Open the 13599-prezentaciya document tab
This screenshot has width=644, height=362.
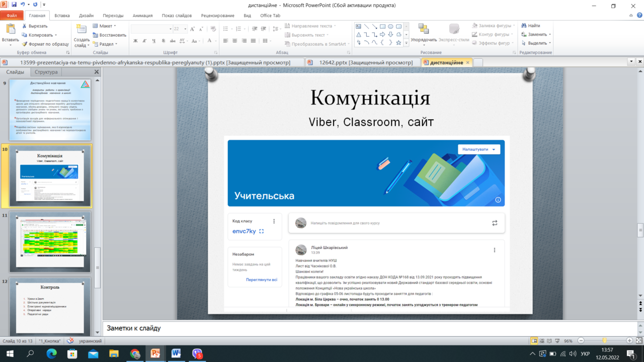[x=152, y=62]
